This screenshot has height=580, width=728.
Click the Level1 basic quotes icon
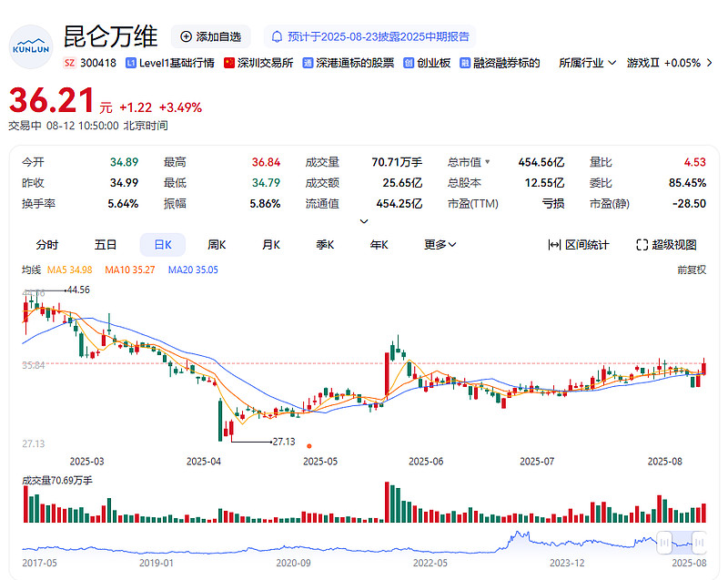[x=131, y=63]
